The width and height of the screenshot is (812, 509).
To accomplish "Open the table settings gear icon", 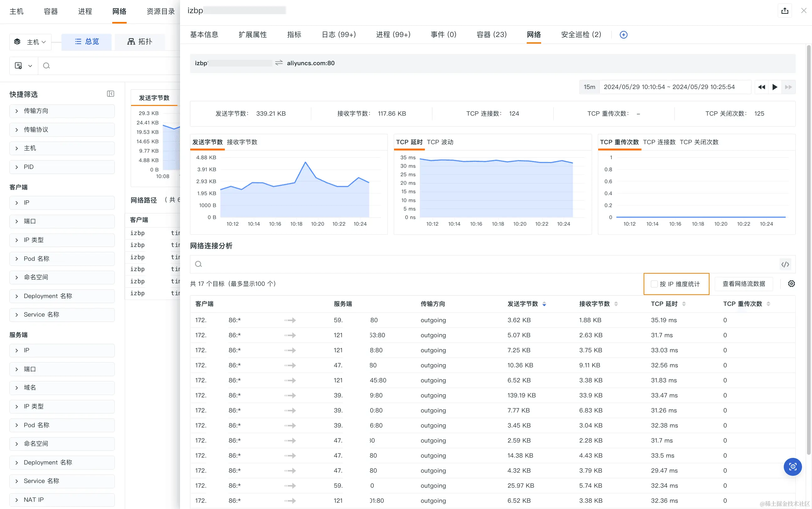I will coord(791,284).
